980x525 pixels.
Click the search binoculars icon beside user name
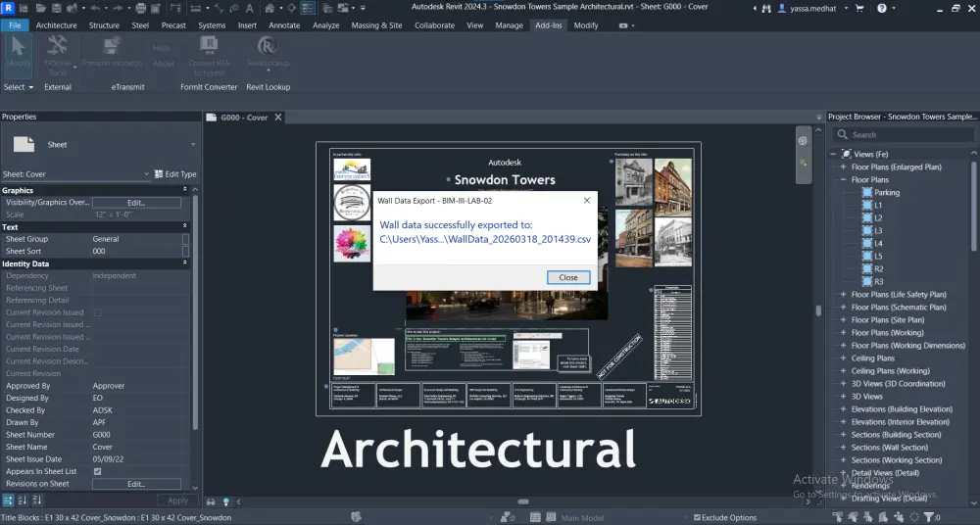[767, 8]
